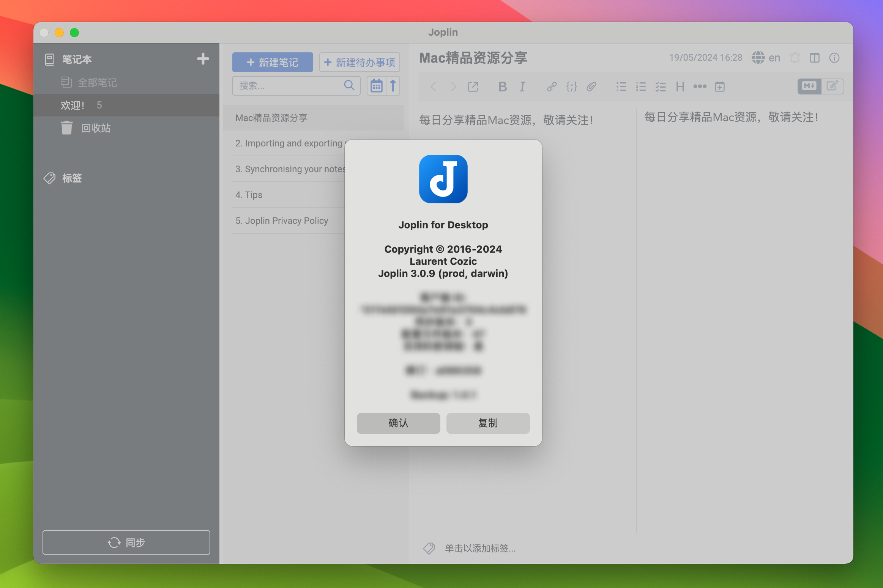The width and height of the screenshot is (883, 588).
Task: Click the tag icon below editor
Action: coord(429,549)
